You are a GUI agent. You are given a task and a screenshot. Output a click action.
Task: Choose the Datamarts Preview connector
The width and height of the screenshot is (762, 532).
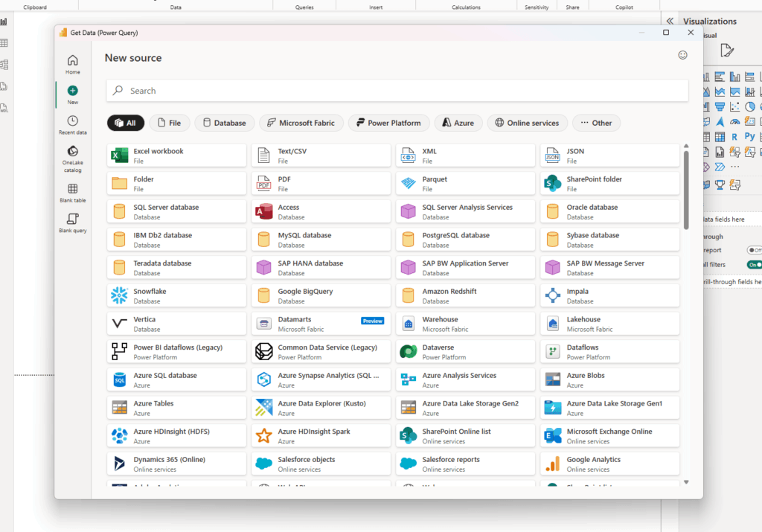[x=321, y=324]
